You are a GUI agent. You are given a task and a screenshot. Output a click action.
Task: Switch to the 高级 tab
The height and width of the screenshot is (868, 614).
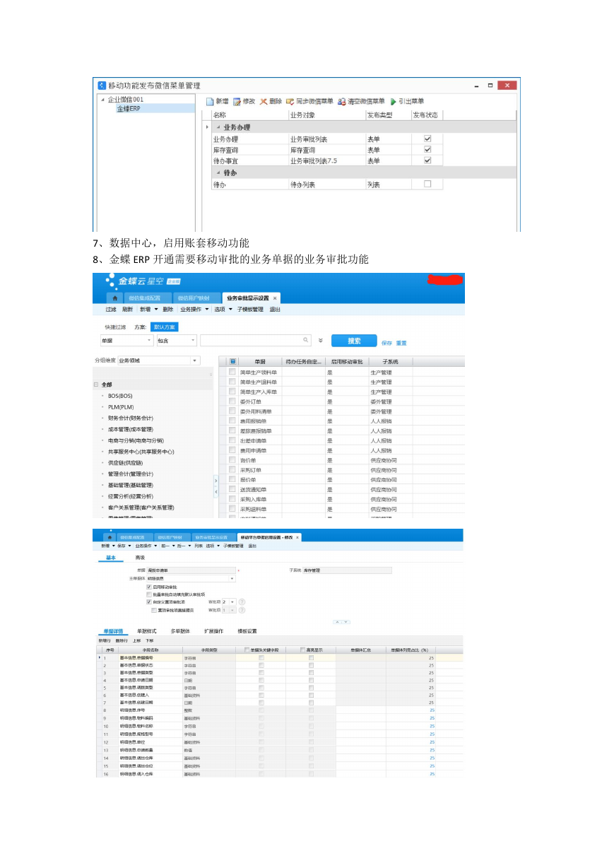click(140, 557)
